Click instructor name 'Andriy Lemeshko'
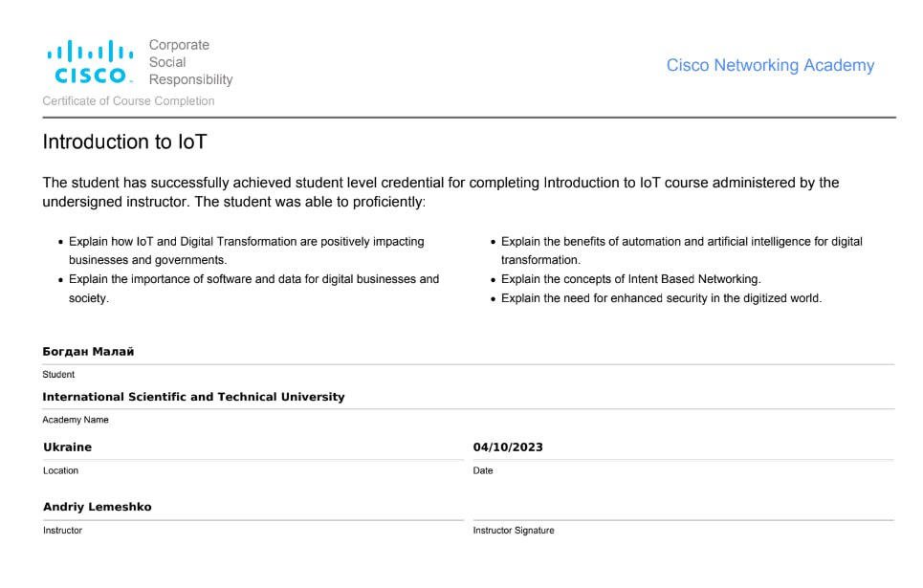Screen dimensions: 923x588 point(98,508)
